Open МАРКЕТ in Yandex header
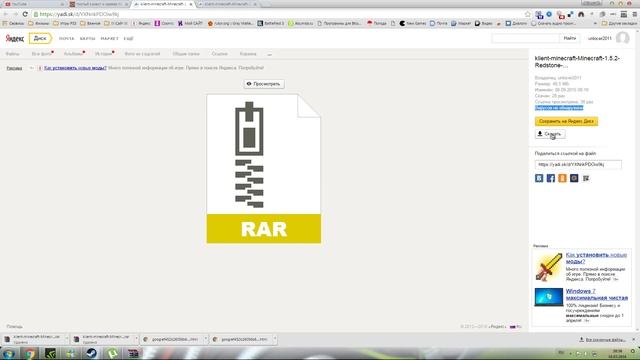The width and height of the screenshot is (640, 360). [x=109, y=38]
